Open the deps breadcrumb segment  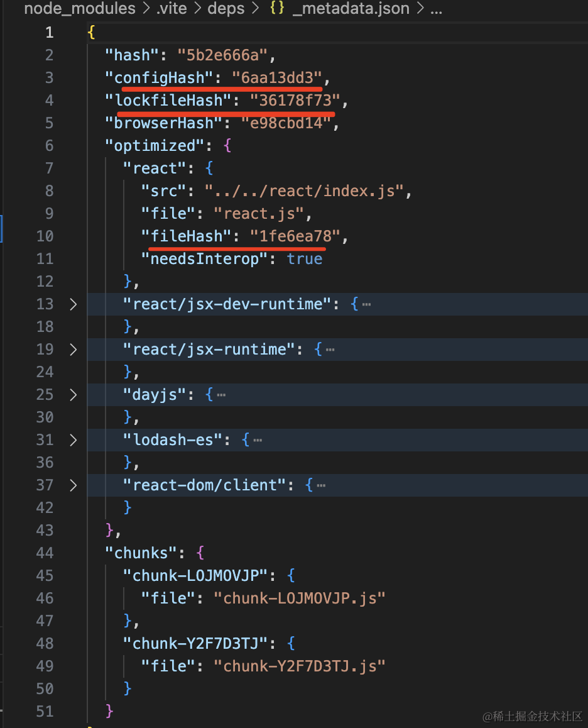click(226, 8)
